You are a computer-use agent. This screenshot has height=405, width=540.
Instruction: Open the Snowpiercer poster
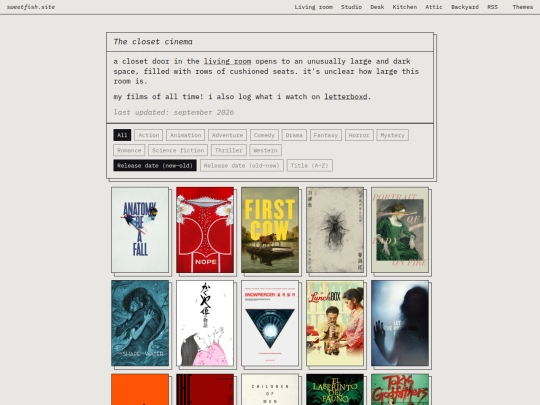(270, 323)
